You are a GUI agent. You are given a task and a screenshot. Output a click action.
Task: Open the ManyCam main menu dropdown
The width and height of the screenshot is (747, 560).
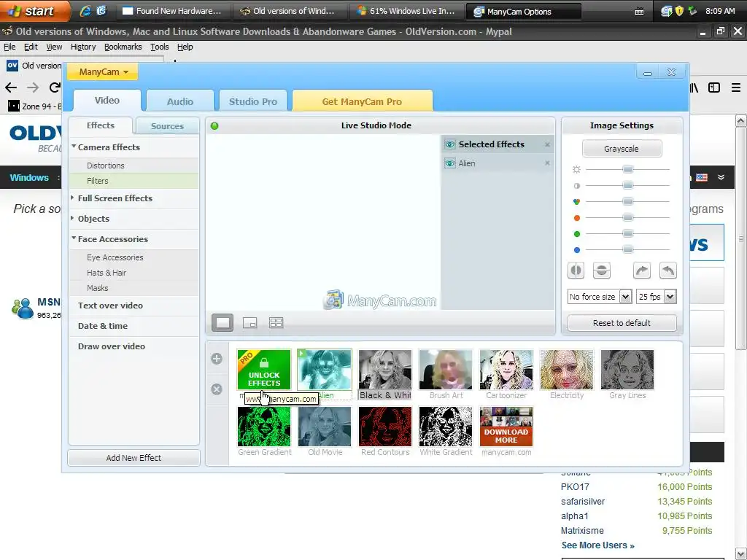pos(103,72)
